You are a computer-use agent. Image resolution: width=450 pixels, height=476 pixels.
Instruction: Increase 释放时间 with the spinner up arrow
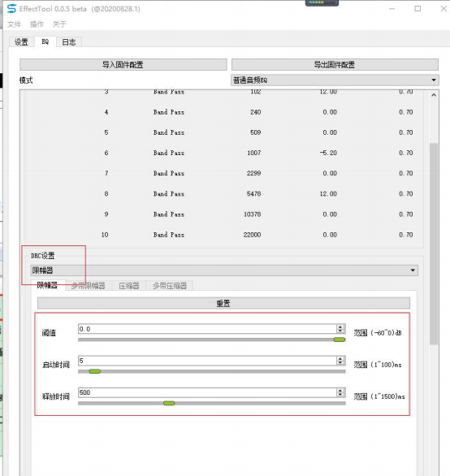[340, 391]
